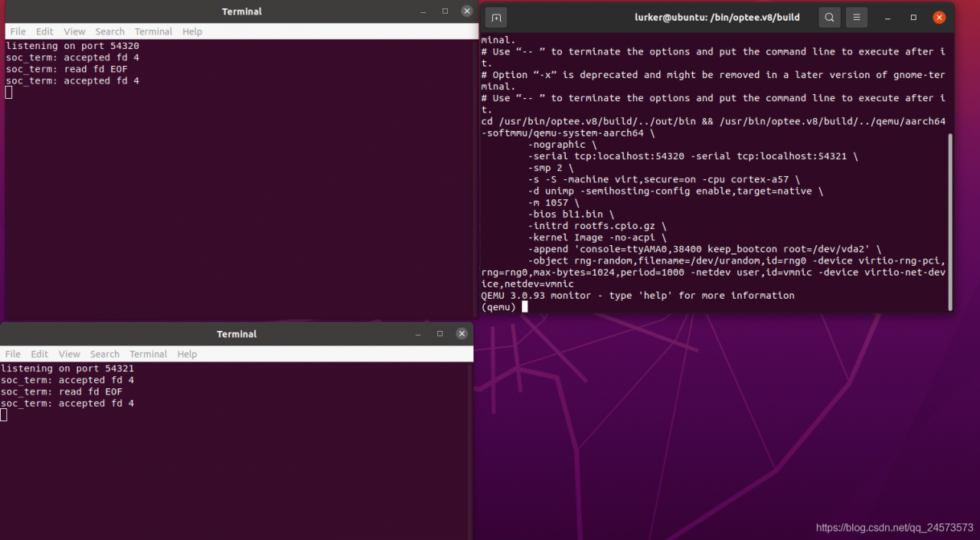The image size is (980, 540).
Task: Maximize the port 54320 Terminal window
Action: tap(445, 11)
